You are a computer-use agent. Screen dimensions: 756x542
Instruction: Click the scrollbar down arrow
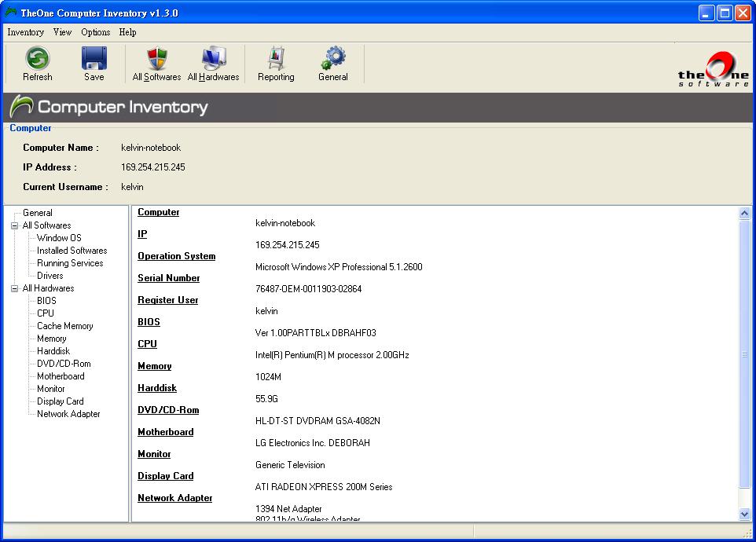click(x=743, y=515)
